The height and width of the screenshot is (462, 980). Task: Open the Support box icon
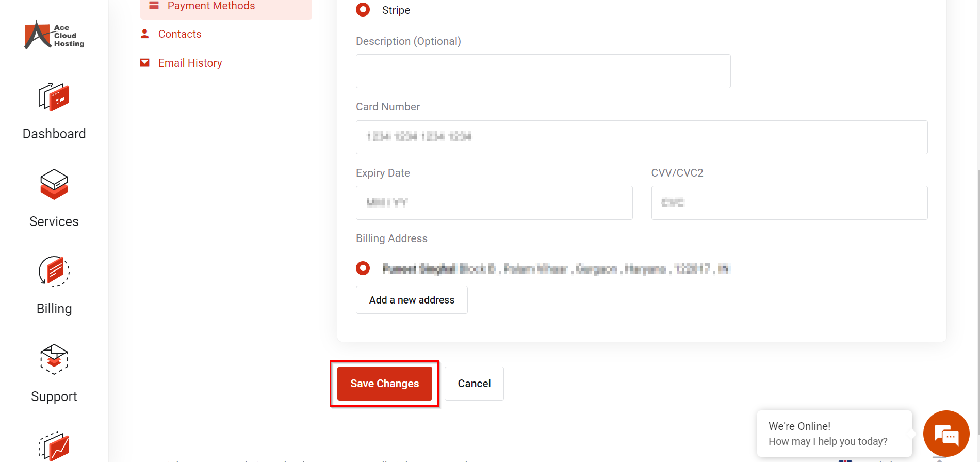pos(54,359)
